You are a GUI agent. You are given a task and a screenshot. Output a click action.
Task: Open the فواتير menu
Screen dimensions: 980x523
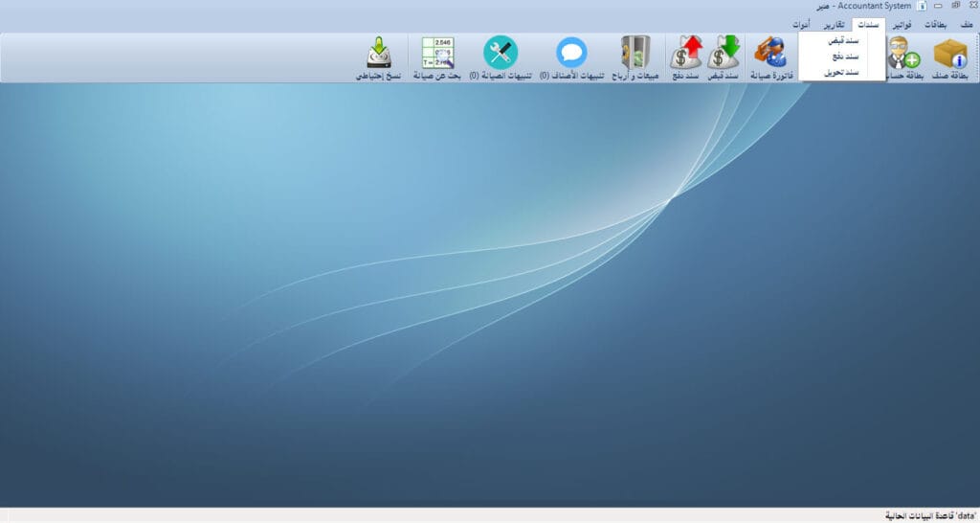tap(902, 24)
